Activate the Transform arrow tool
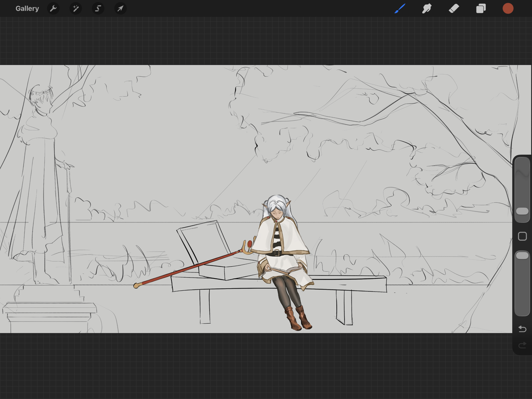 point(120,9)
